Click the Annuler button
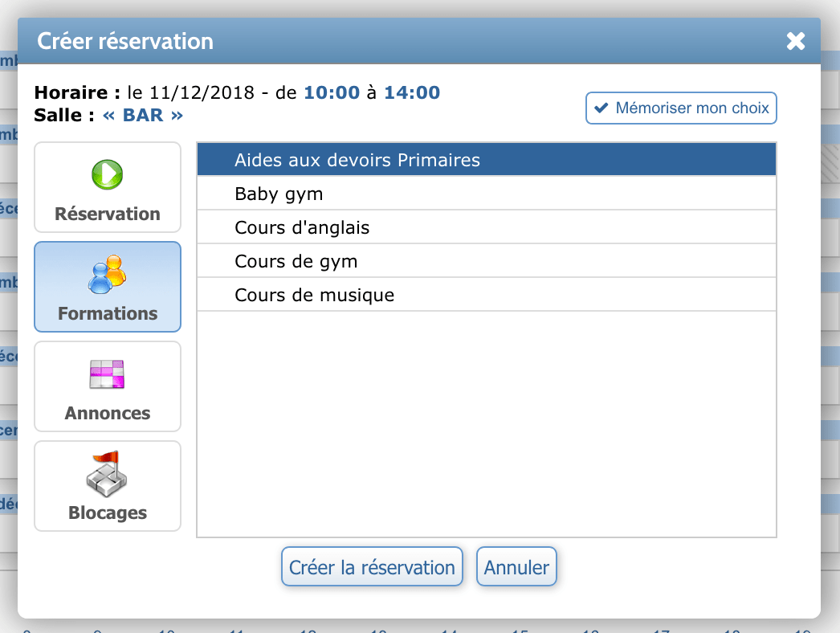840x633 pixels. [516, 567]
